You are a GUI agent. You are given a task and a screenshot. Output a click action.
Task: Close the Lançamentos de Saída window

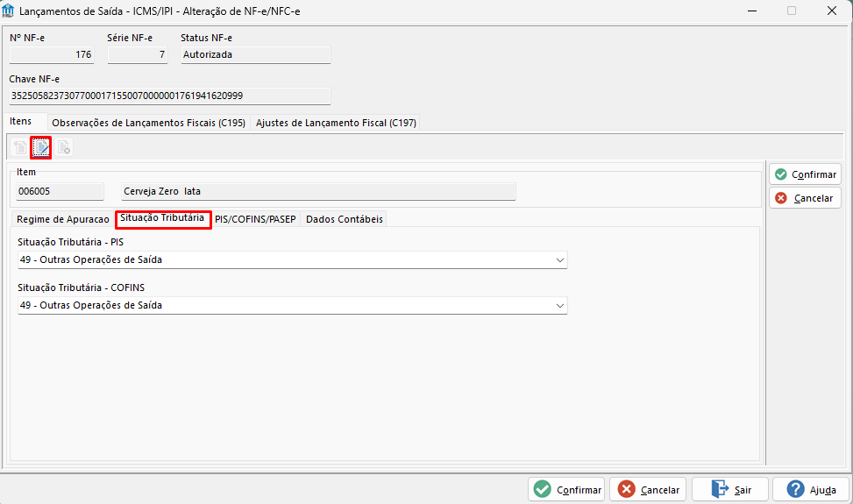point(832,11)
